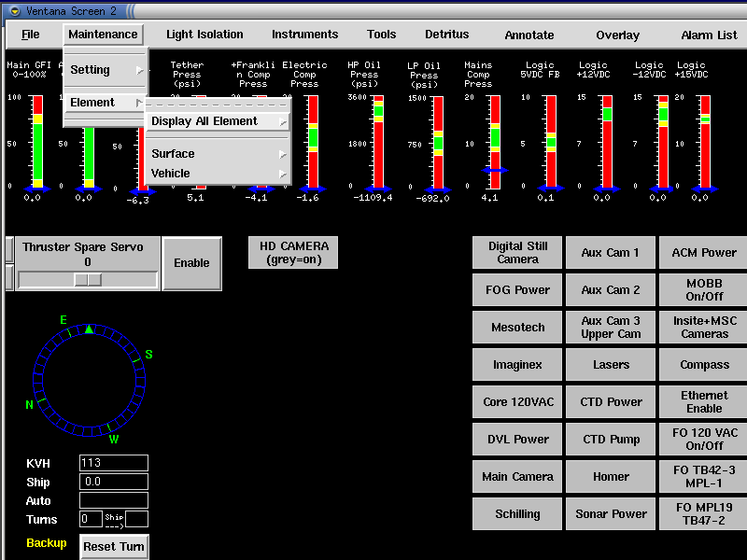
Task: Expand Display All Element submenu
Action: click(218, 121)
